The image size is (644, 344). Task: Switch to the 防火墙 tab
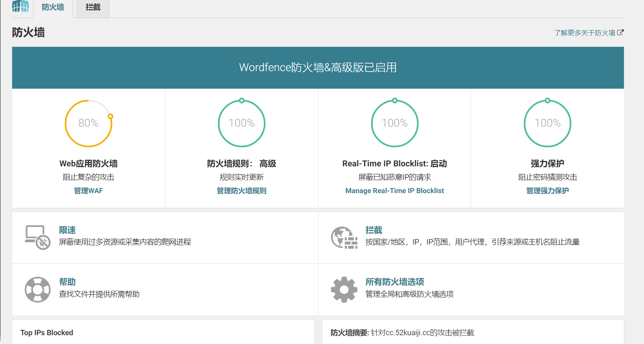[x=53, y=8]
